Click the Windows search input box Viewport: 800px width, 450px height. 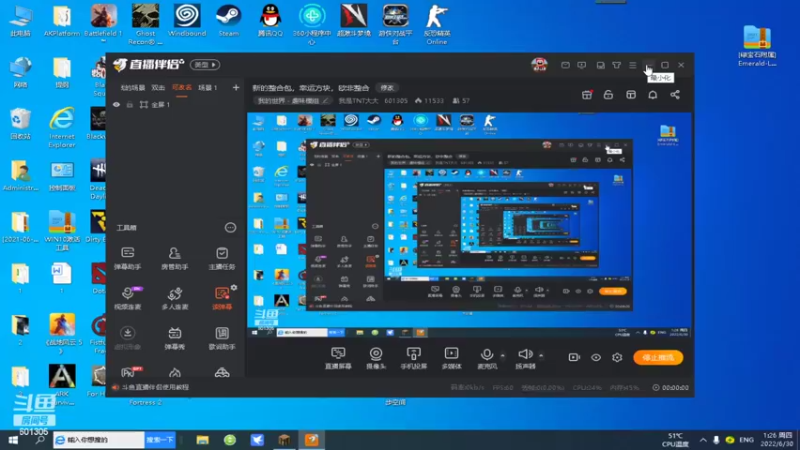point(99,440)
